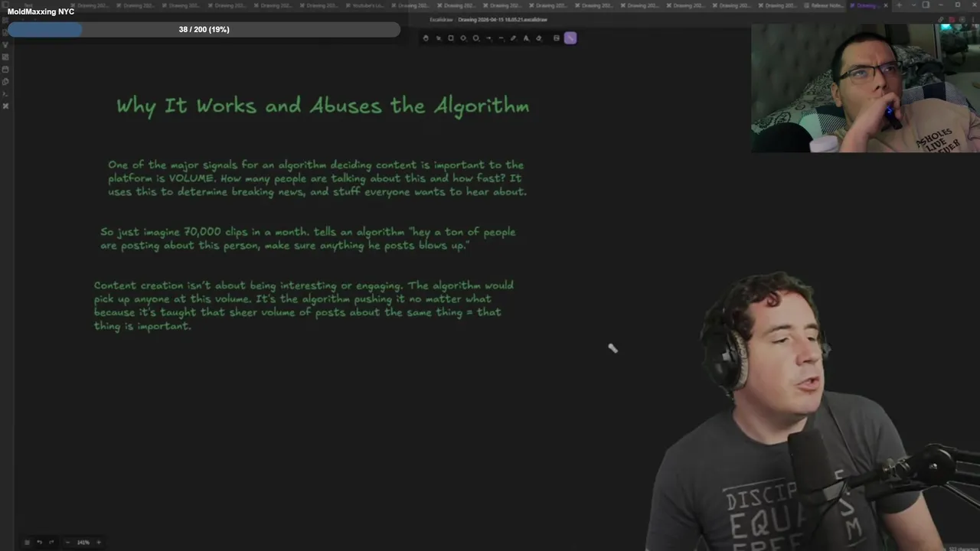The image size is (980, 551).
Task: Select the Selection arrow tool
Action: (439, 38)
